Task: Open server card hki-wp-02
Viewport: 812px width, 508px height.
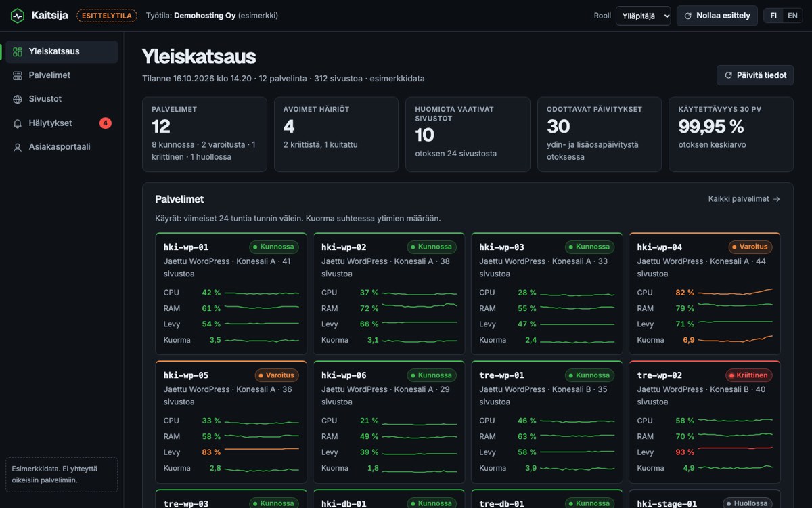Action: [389, 293]
